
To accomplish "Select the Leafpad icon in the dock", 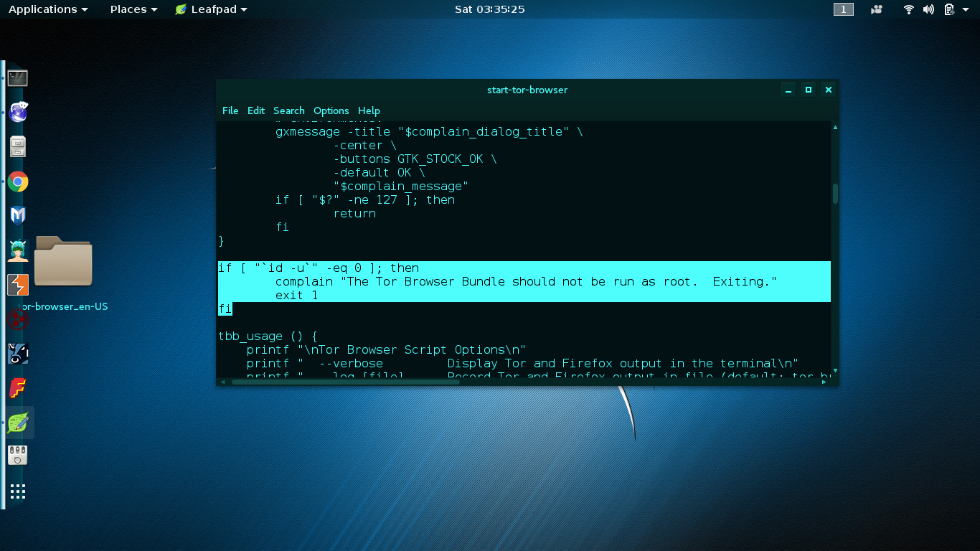I will point(18,423).
